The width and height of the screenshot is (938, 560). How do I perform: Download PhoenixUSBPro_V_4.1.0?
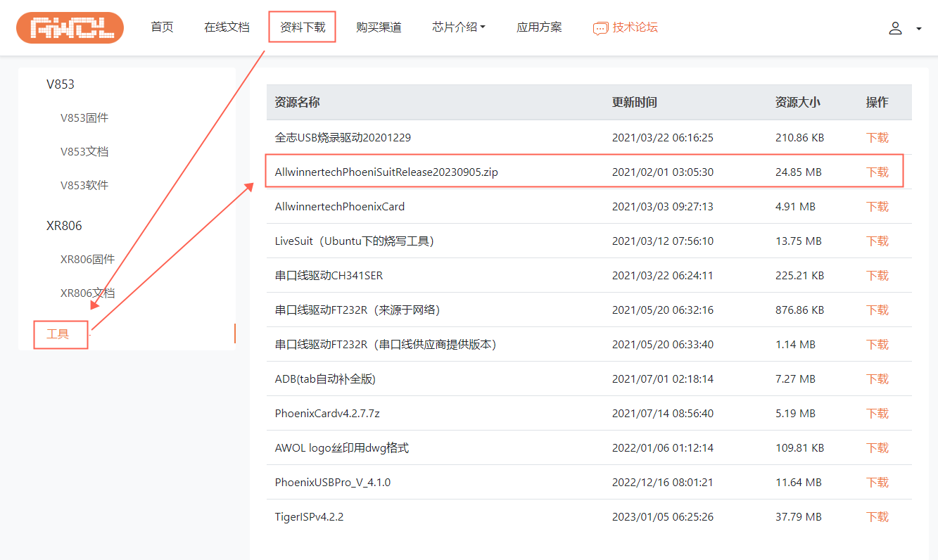click(877, 483)
